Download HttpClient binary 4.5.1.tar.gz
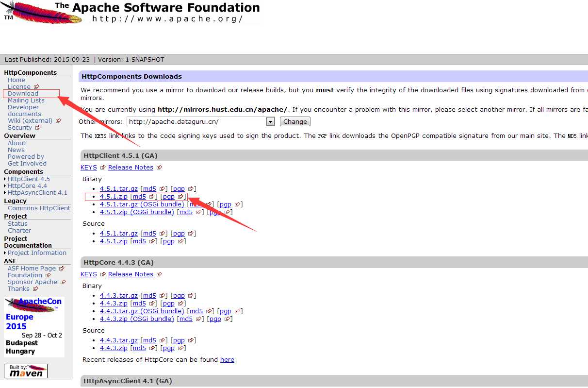 tap(119, 189)
